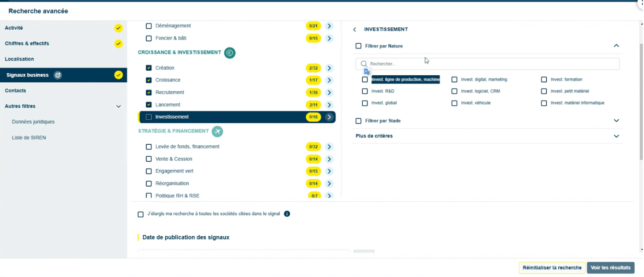The height and width of the screenshot is (277, 644).
Task: Expand the Filtrer par Stade section
Action: tap(616, 121)
